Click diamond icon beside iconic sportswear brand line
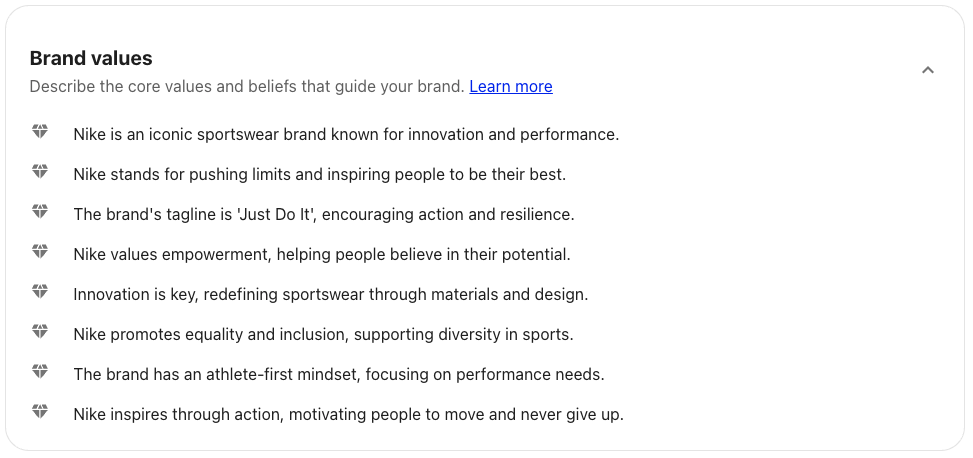This screenshot has width=973, height=458. (x=40, y=132)
